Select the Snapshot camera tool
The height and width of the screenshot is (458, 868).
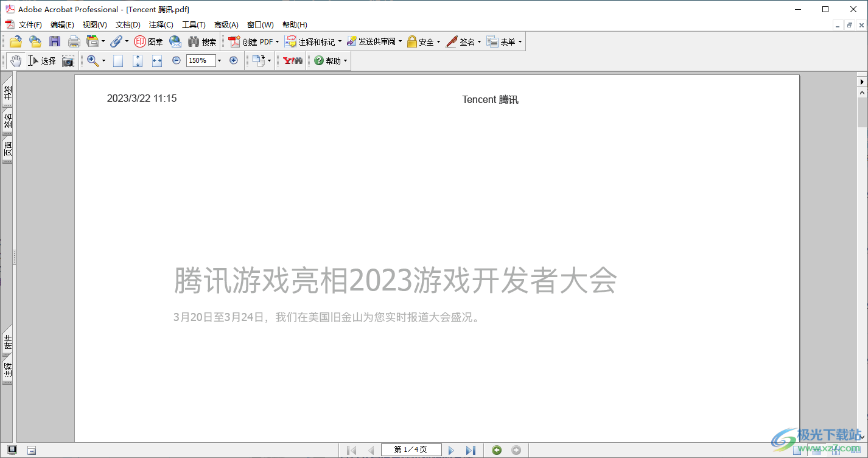click(68, 60)
